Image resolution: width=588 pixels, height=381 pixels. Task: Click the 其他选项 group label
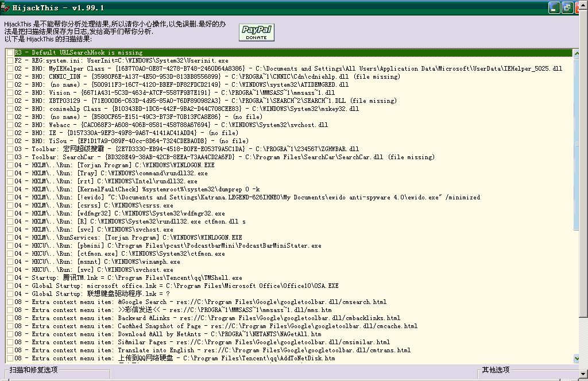pyautogui.click(x=496, y=370)
